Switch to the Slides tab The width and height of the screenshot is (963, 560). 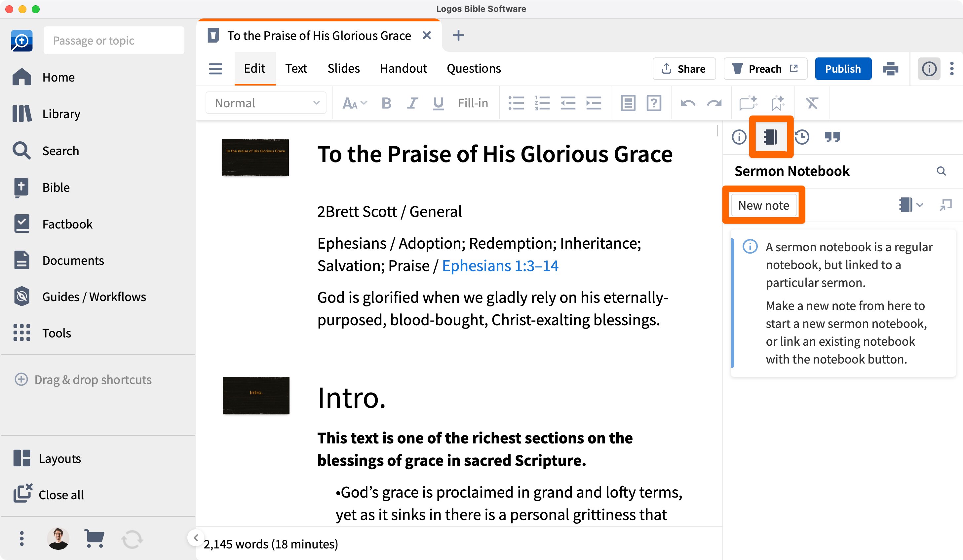[344, 69]
